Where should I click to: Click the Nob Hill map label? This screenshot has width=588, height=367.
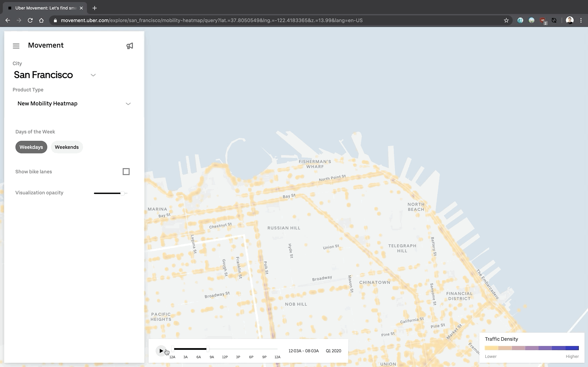click(296, 304)
